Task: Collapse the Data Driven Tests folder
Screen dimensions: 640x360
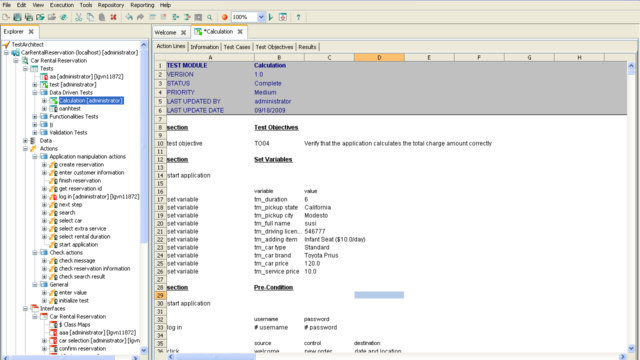Action: (35, 93)
